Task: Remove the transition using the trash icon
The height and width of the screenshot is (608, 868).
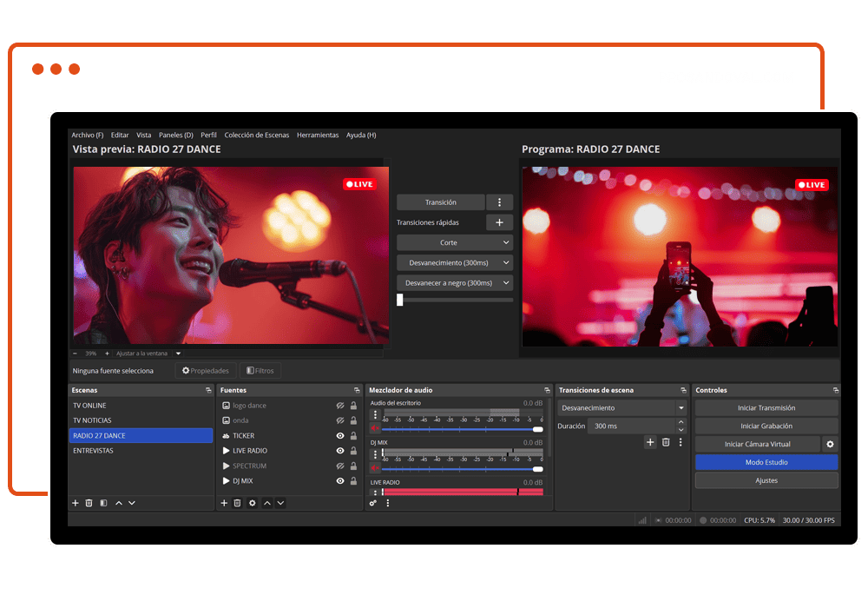Action: 665,442
